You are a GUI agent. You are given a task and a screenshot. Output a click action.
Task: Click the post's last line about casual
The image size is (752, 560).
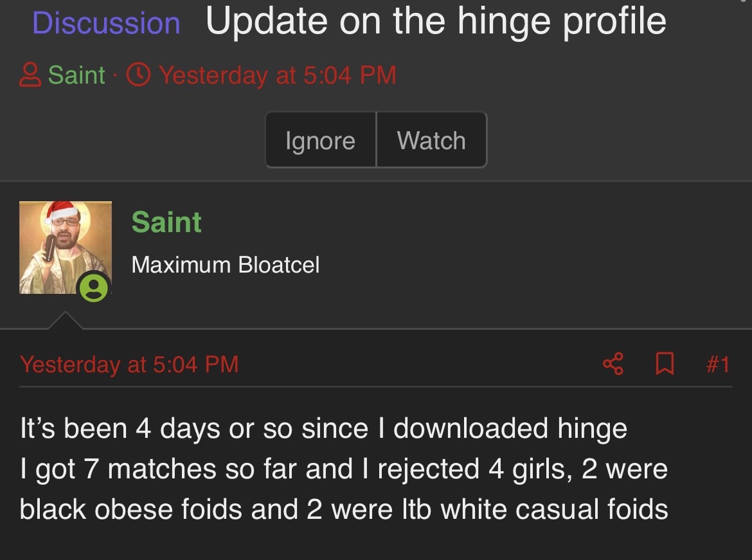(344, 510)
